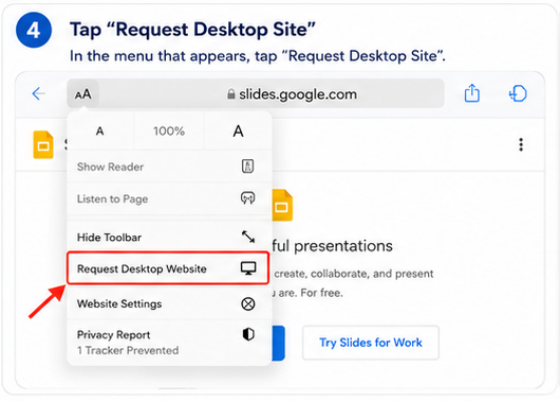Click the Try Slides for Work button

click(x=371, y=342)
